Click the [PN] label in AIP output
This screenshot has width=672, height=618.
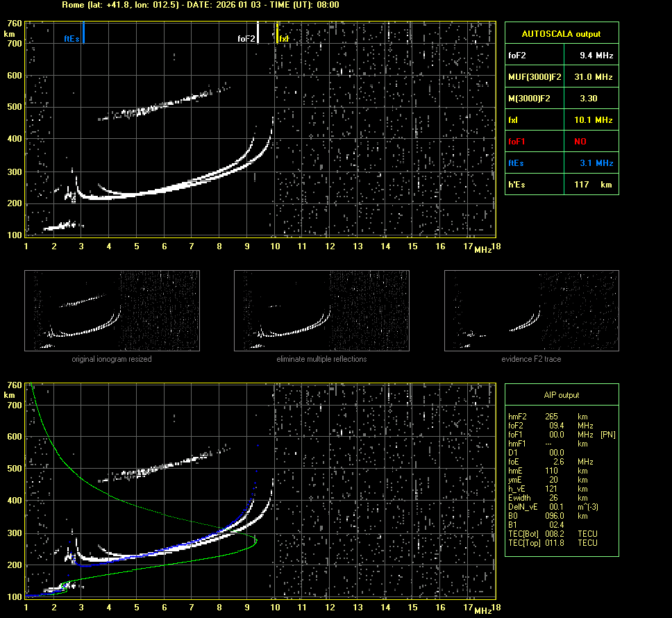click(607, 434)
